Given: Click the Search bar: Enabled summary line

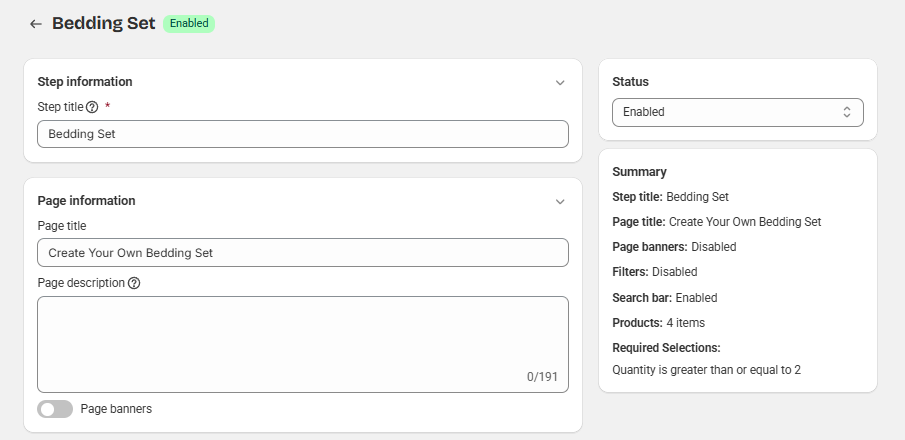Looking at the screenshot, I should coord(664,298).
